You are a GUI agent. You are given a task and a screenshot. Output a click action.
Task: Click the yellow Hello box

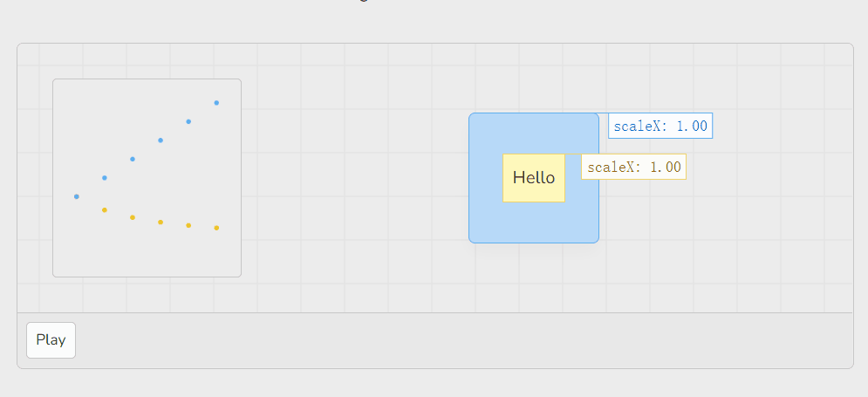(x=533, y=177)
